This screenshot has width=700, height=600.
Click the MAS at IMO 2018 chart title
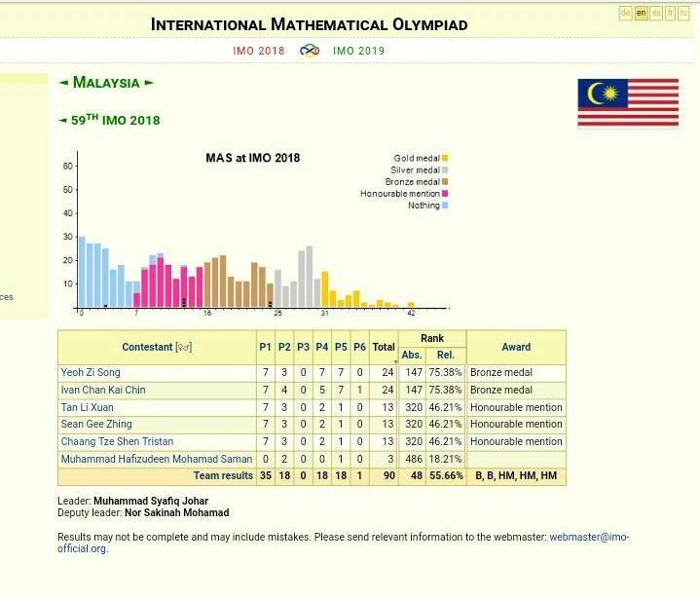(x=253, y=158)
